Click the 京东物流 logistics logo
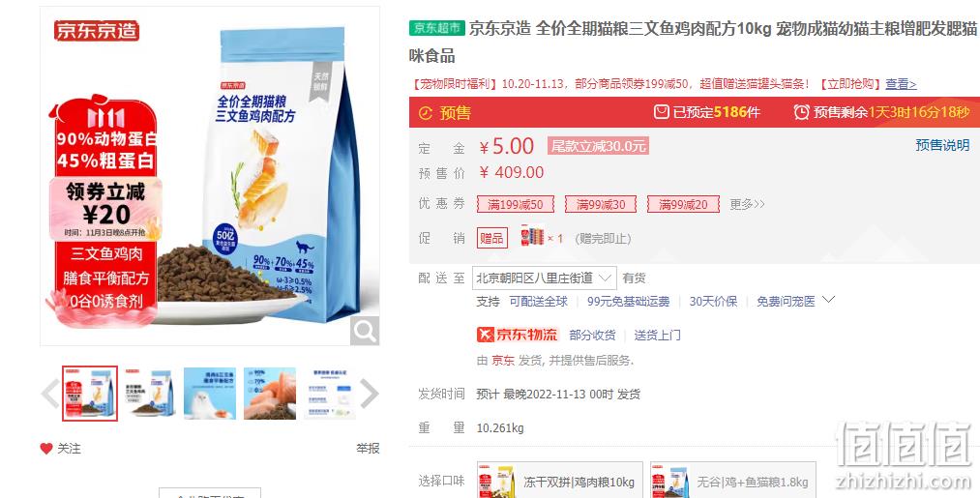The width and height of the screenshot is (980, 498). pyautogui.click(x=518, y=335)
